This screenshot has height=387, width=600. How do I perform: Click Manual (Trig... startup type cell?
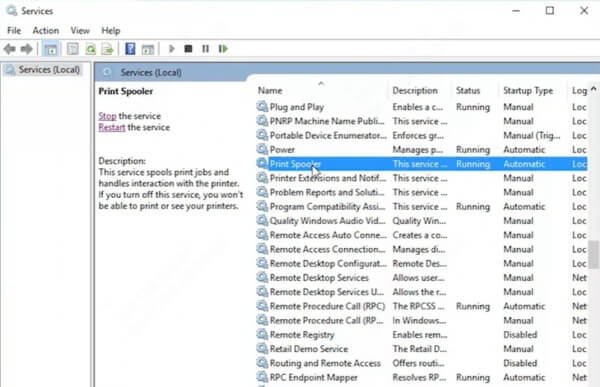coord(532,135)
